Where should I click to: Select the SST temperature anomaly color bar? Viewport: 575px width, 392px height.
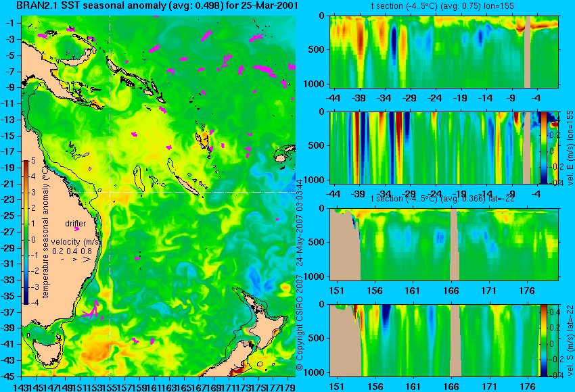click(x=26, y=232)
